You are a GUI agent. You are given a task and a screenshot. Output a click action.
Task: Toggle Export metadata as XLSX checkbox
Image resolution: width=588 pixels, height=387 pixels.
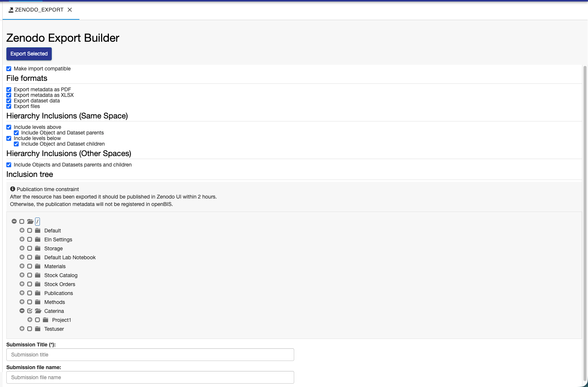tap(9, 95)
